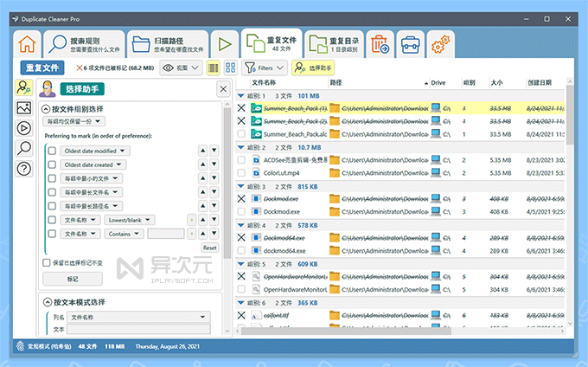588x367 pixels.
Task: Click the 标记 mark button
Action: pos(73,279)
